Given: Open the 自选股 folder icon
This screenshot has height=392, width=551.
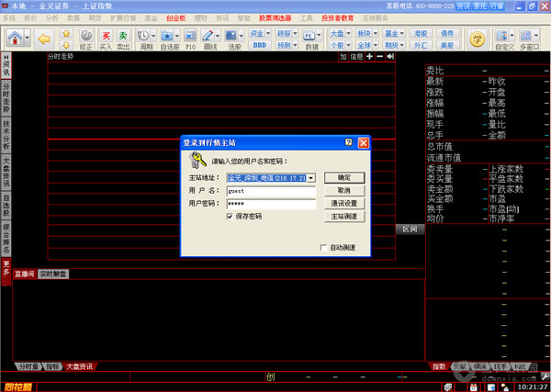Looking at the screenshot, I should (x=166, y=36).
